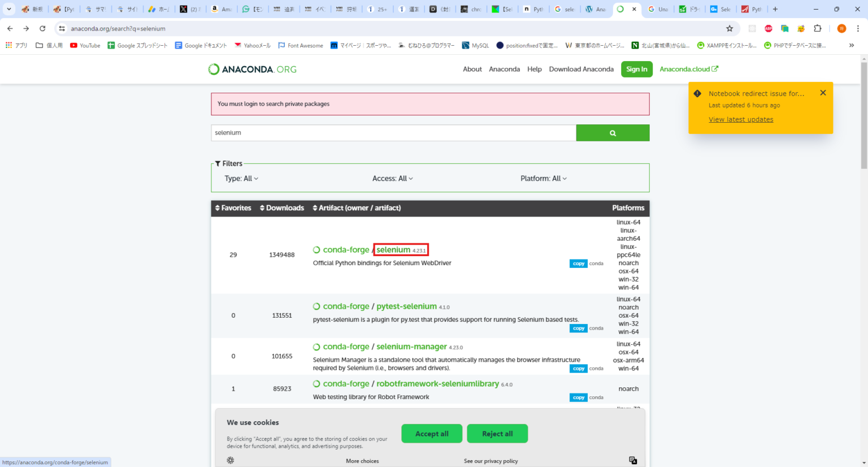The image size is (868, 467).
Task: Open cookie settings via the gear icon
Action: [230, 460]
